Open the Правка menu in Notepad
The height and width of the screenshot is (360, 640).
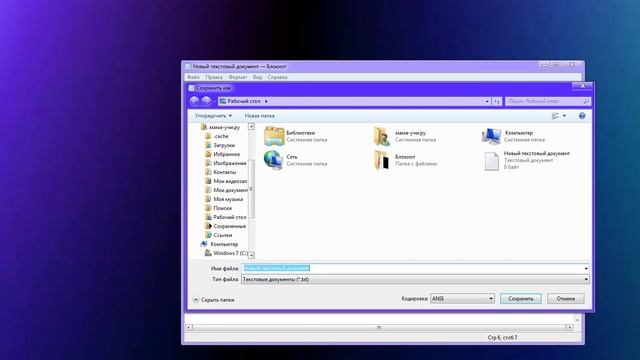214,77
